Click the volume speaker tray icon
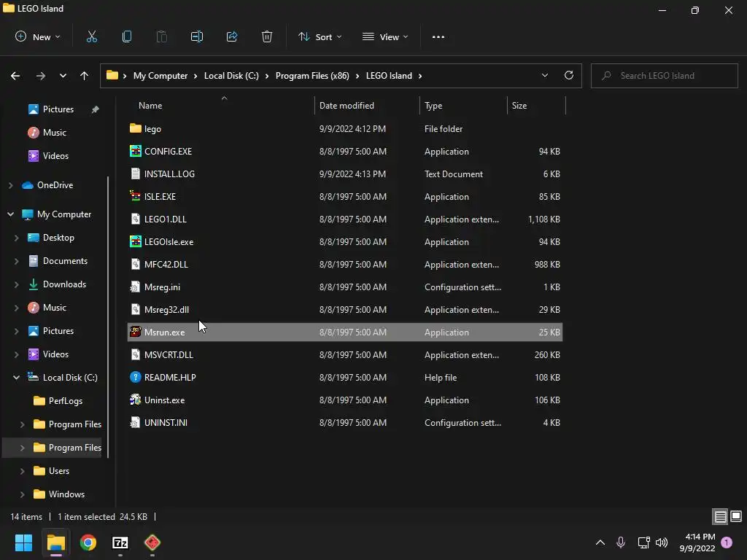 tap(662, 542)
